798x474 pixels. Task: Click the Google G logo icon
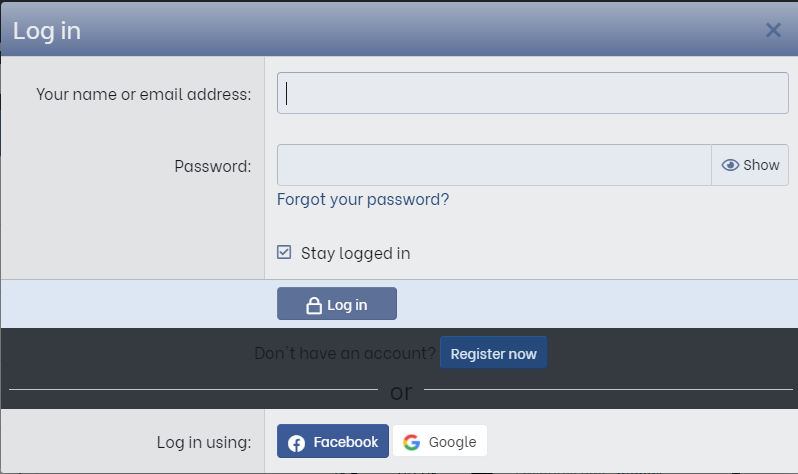tap(411, 442)
